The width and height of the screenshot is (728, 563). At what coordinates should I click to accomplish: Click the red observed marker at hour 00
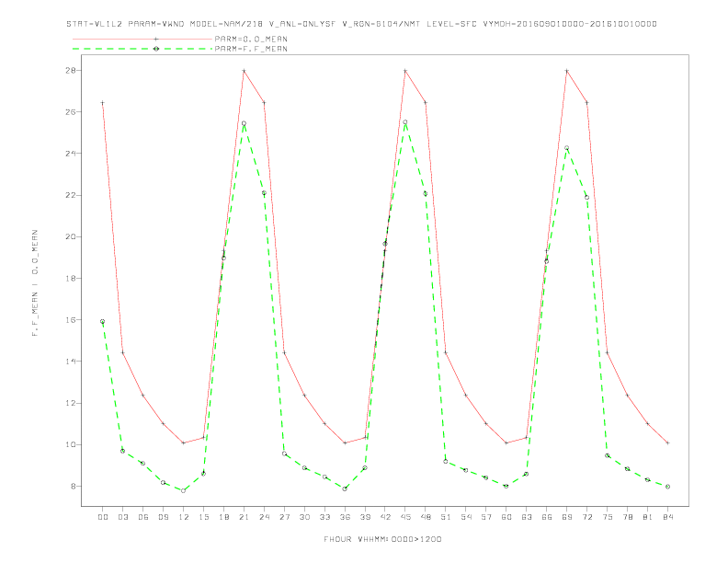[103, 103]
